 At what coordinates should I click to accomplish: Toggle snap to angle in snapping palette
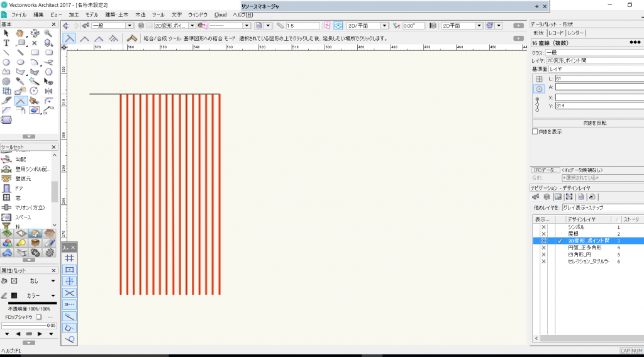click(x=69, y=281)
